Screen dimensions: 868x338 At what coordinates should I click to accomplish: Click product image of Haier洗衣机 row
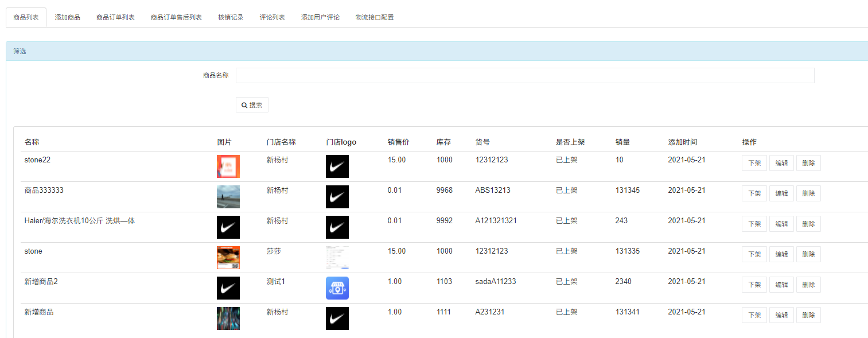pos(228,227)
